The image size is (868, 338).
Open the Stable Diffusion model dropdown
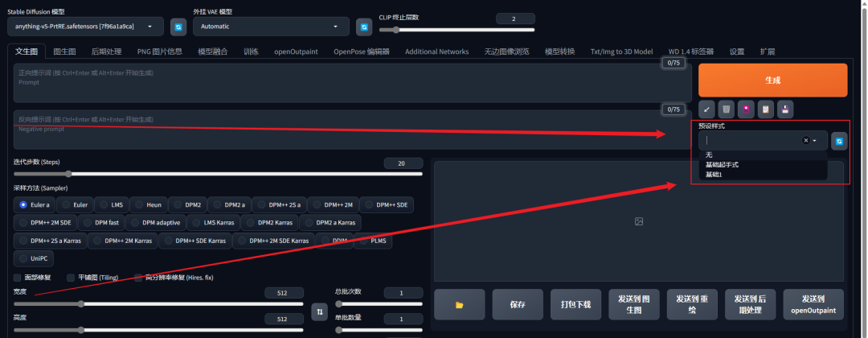click(86, 27)
